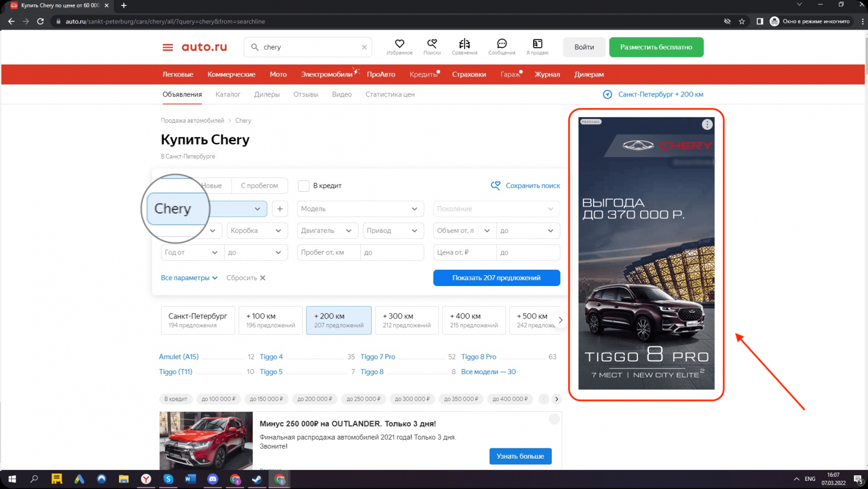Open the Сообщения messages icon
868x489 pixels.
[502, 45]
